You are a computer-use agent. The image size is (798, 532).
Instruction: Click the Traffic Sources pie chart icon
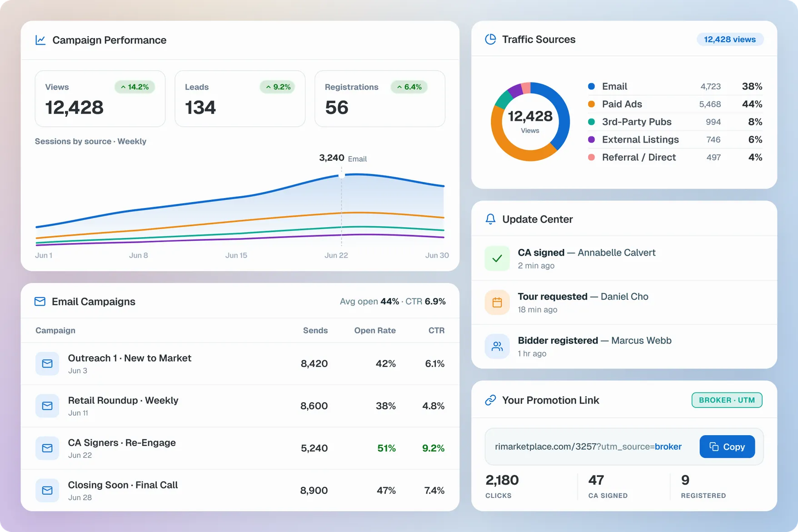click(x=490, y=40)
